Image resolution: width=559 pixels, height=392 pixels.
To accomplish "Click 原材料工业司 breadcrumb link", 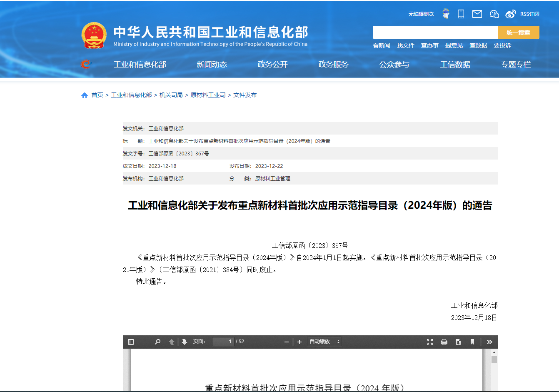I will pyautogui.click(x=208, y=95).
